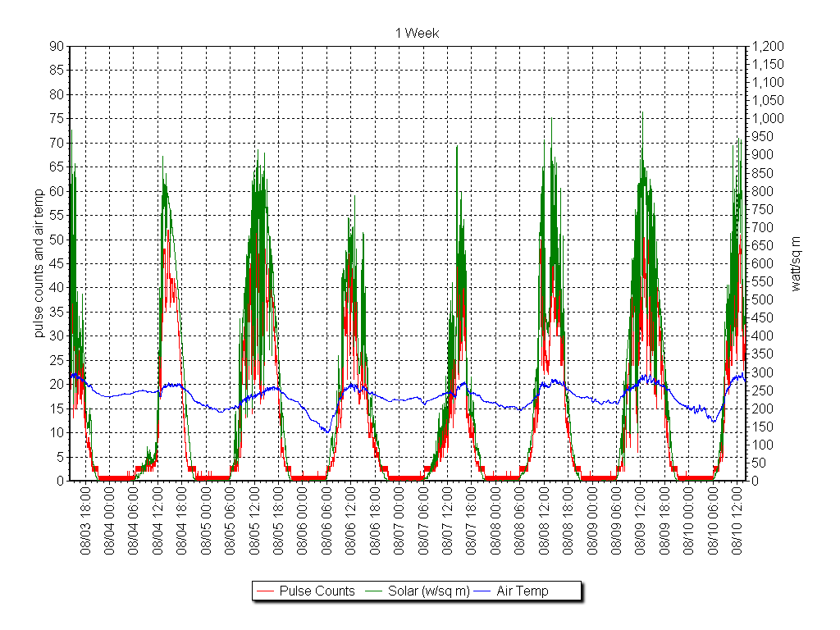
Task: Click the "90" tick on the left axis
Action: coord(57,46)
